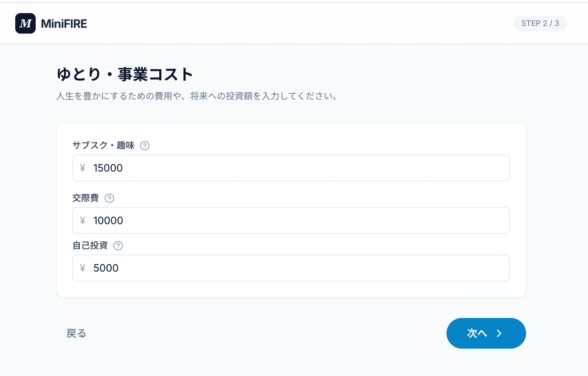Click inside the 自己投資 amount field
This screenshot has height=376, width=588.
291,268
